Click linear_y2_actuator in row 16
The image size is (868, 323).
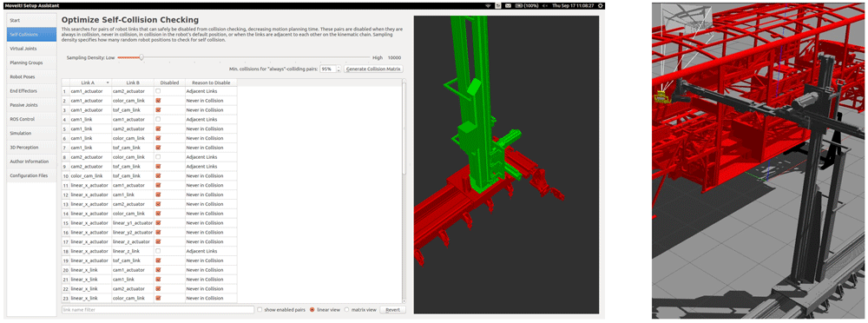pos(132,232)
